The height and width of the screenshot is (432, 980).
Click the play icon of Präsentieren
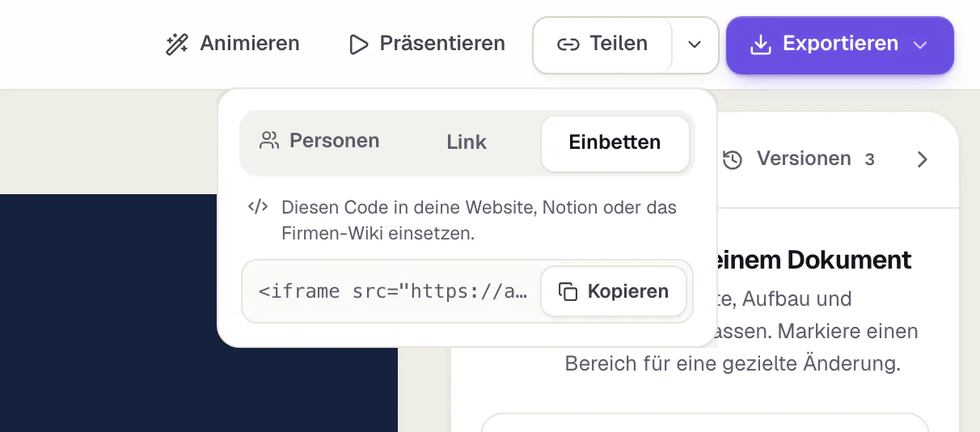coord(358,44)
